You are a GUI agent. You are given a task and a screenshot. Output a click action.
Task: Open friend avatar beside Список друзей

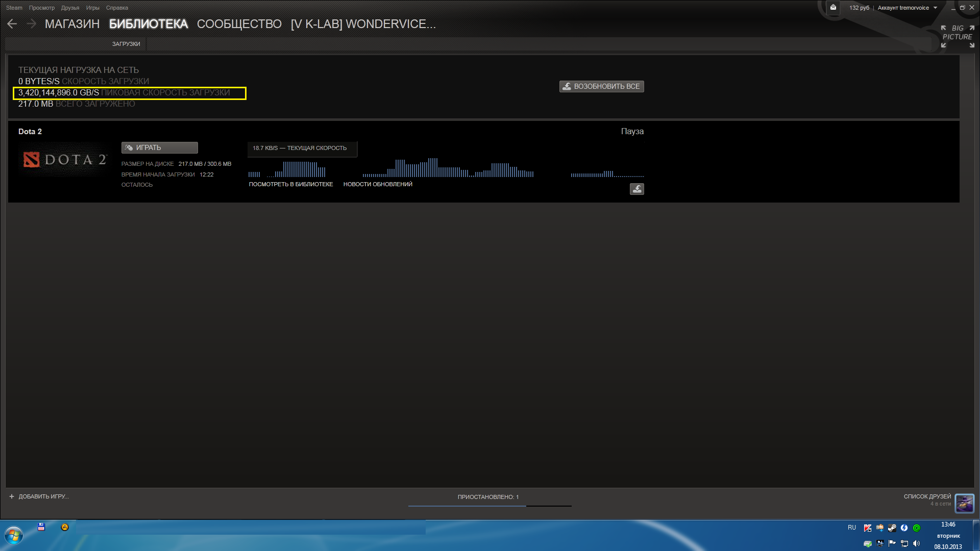(965, 503)
